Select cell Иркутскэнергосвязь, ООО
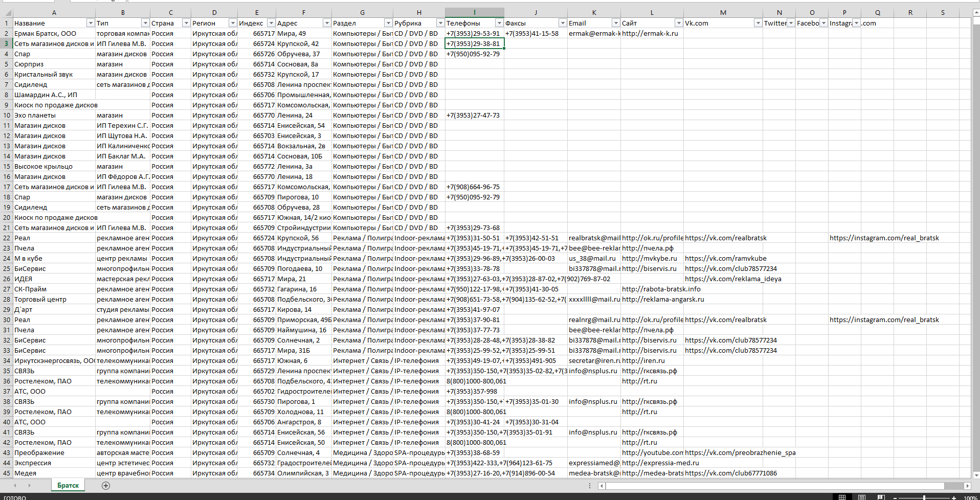The height and width of the screenshot is (500, 980). 54,360
